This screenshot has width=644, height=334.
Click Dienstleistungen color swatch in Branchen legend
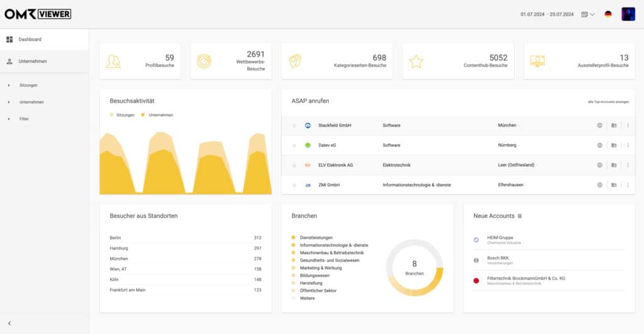(x=294, y=238)
